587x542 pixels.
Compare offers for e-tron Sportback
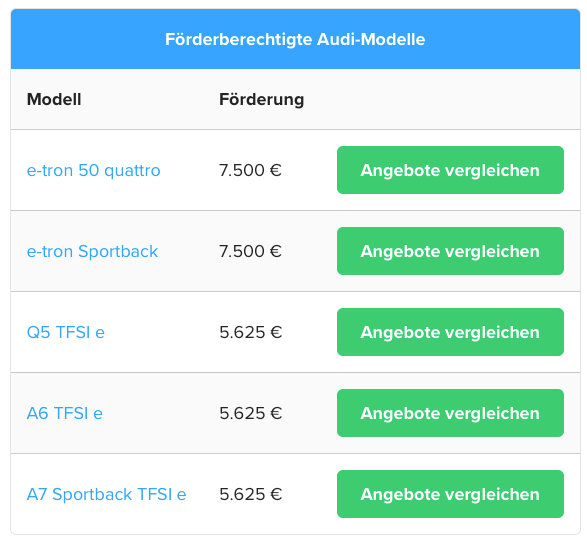[x=450, y=251]
